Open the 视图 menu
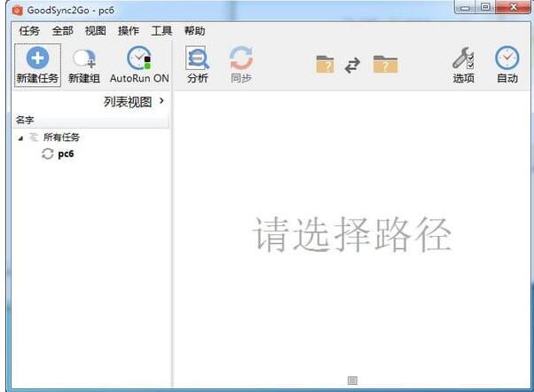The width and height of the screenshot is (534, 392). click(x=95, y=31)
